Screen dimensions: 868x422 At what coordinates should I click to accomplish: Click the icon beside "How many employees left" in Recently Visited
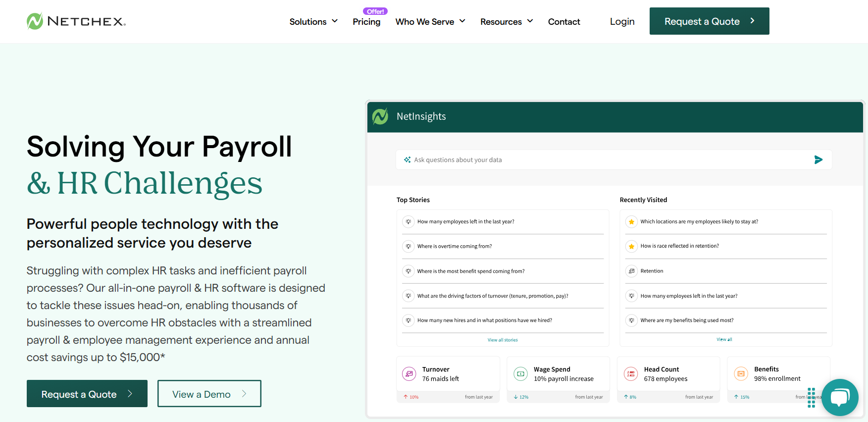tap(631, 296)
